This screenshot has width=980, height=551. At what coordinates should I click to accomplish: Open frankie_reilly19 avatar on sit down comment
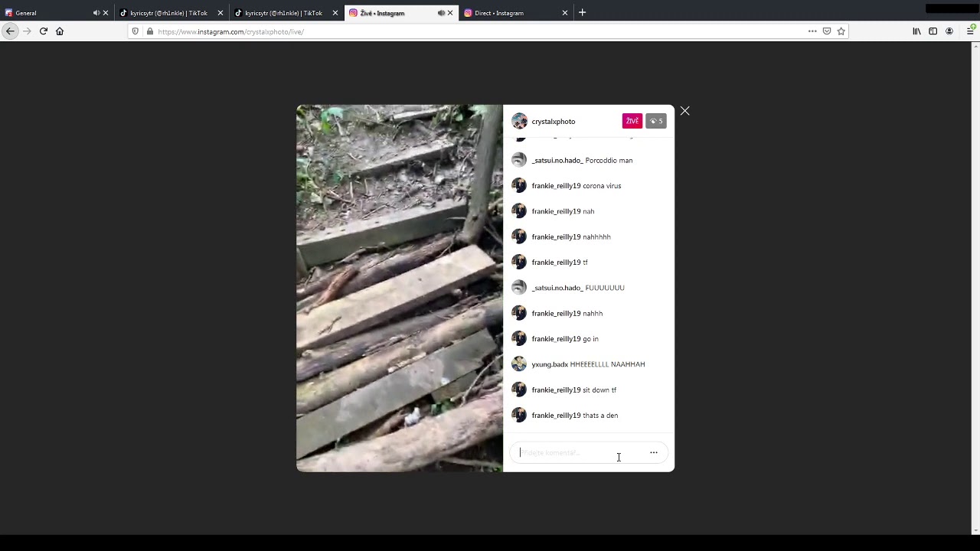pyautogui.click(x=519, y=390)
